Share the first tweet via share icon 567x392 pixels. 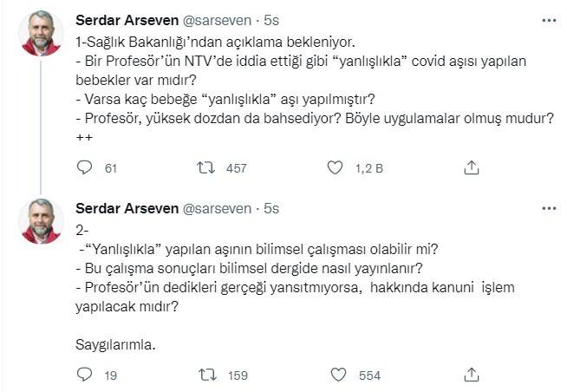(472, 168)
